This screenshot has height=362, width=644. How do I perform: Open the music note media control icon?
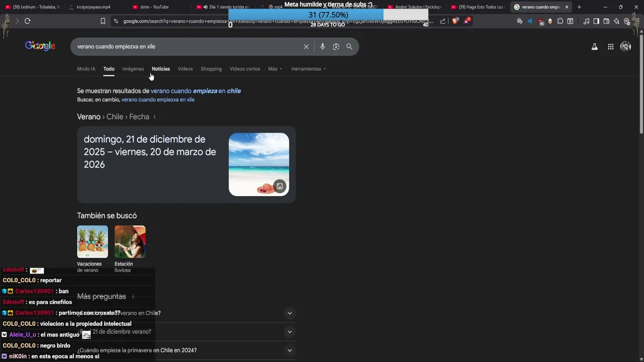point(586,21)
